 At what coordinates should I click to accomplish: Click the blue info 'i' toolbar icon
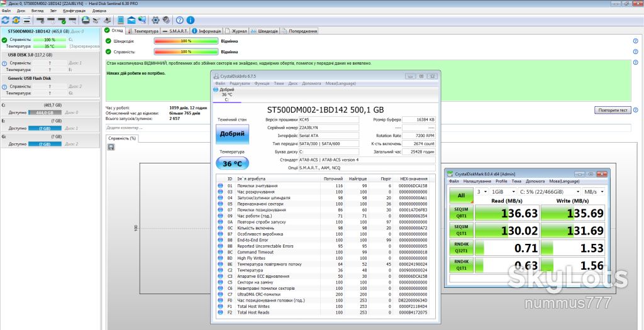[191, 20]
